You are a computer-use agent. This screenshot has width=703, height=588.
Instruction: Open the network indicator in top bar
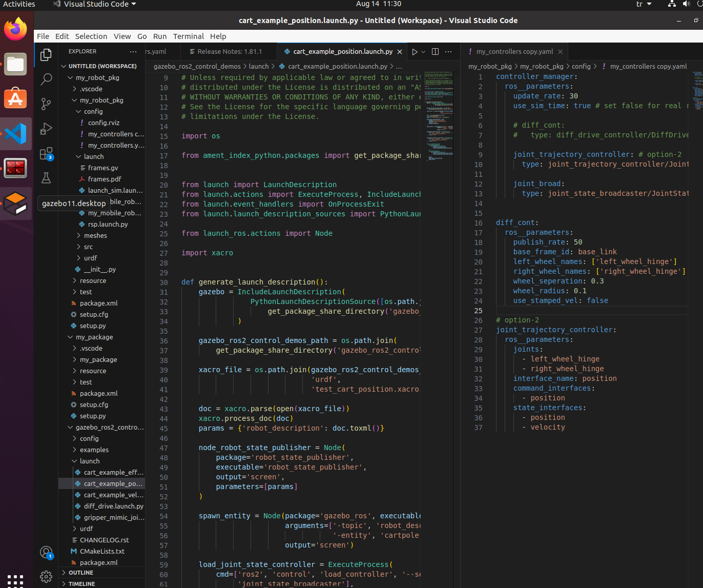coord(672,4)
